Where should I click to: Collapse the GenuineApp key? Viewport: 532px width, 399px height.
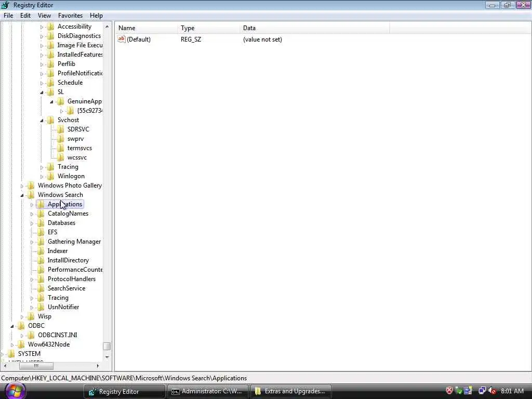tap(51, 102)
